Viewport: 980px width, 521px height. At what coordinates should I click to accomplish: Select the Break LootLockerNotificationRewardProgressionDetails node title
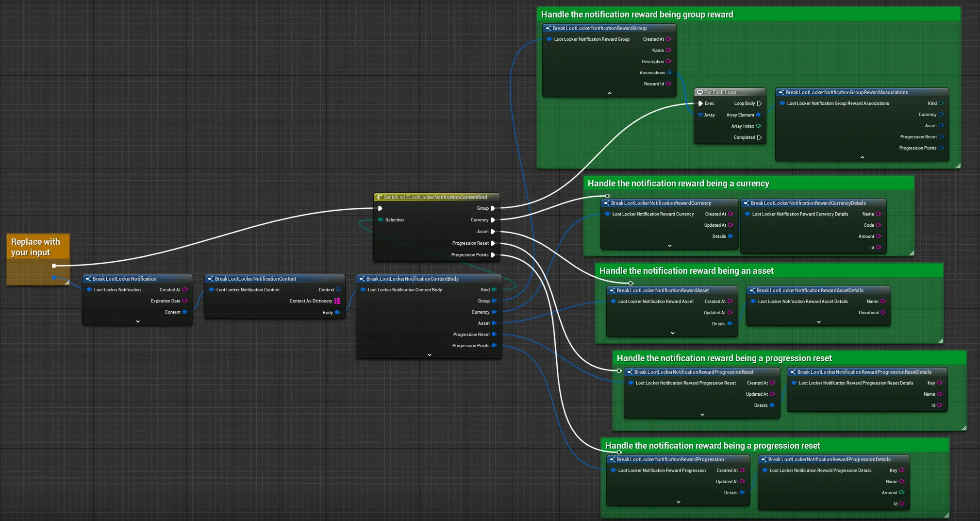(x=830, y=459)
